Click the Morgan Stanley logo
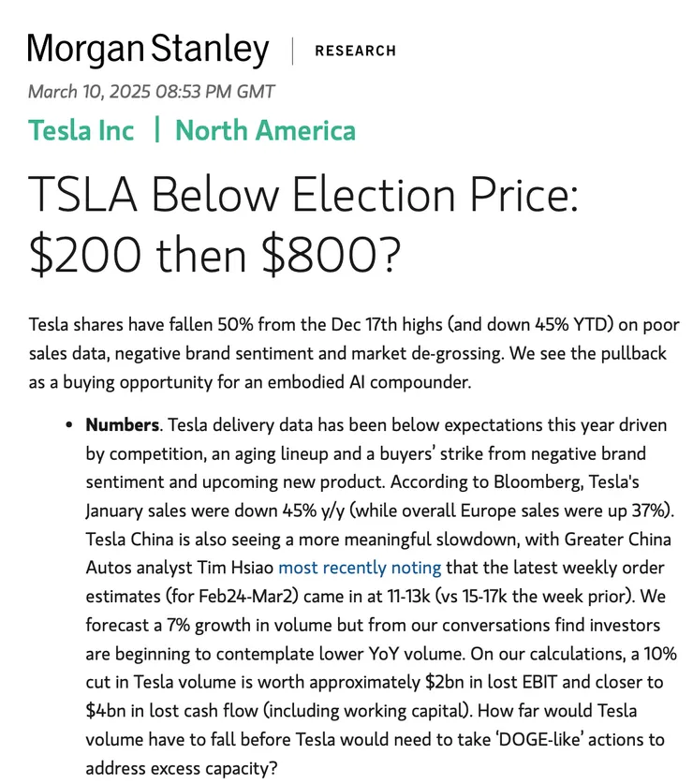 (148, 51)
